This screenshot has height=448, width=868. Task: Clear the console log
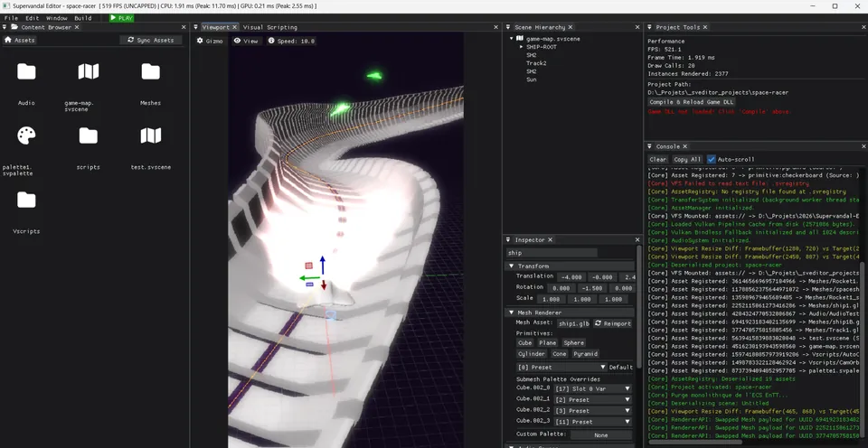click(657, 159)
